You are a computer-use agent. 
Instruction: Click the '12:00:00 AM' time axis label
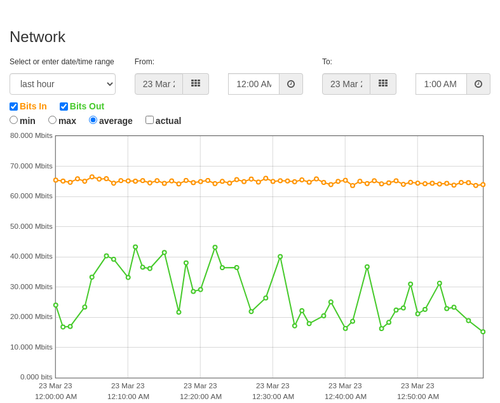coord(56,397)
